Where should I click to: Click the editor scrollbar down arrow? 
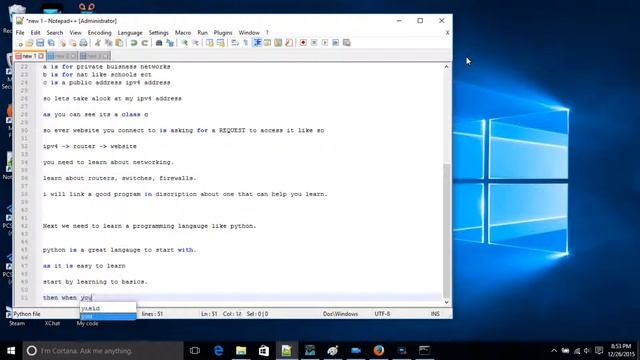(x=447, y=302)
